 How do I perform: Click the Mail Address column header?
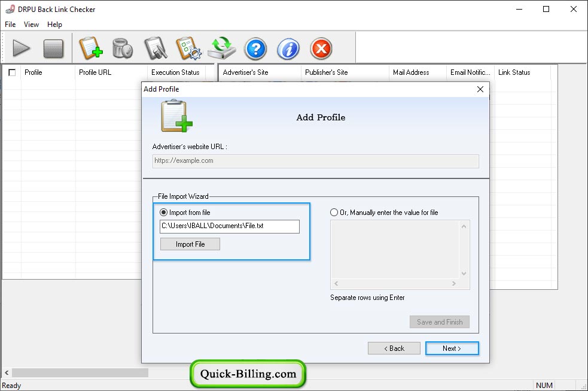tap(418, 72)
